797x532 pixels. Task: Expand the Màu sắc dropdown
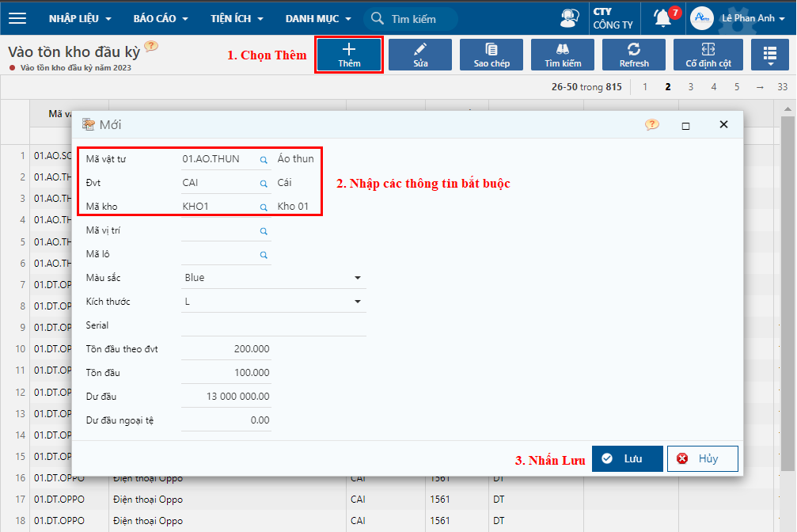[x=358, y=278]
